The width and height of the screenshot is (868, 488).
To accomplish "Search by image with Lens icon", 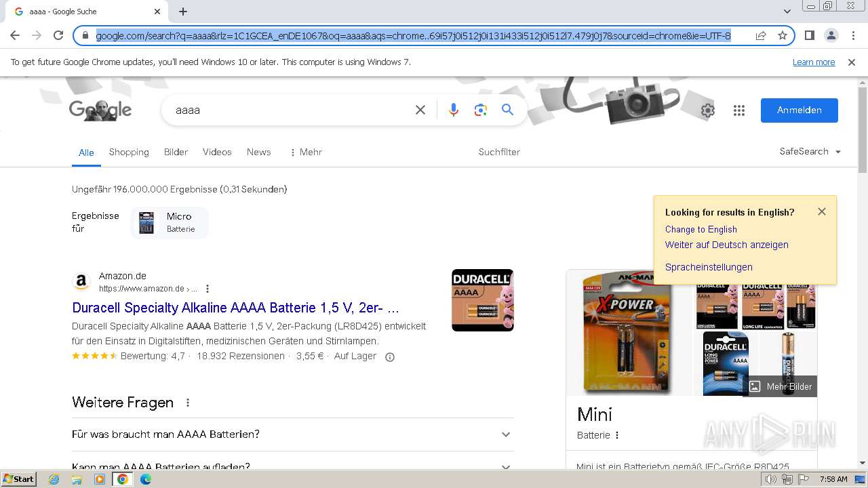I will 481,110.
